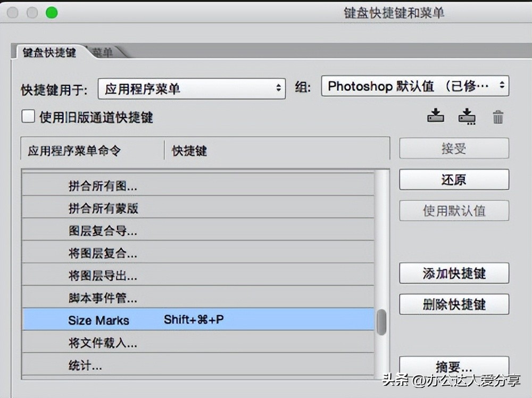Select the 将文件裁入 command row
This screenshot has width=532, height=398.
pos(103,343)
